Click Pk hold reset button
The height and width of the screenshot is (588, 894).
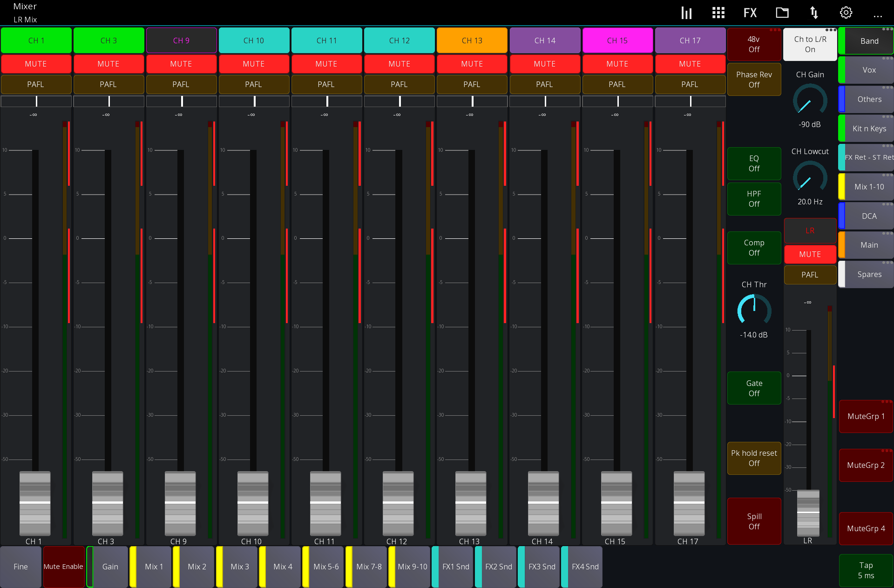tap(754, 458)
